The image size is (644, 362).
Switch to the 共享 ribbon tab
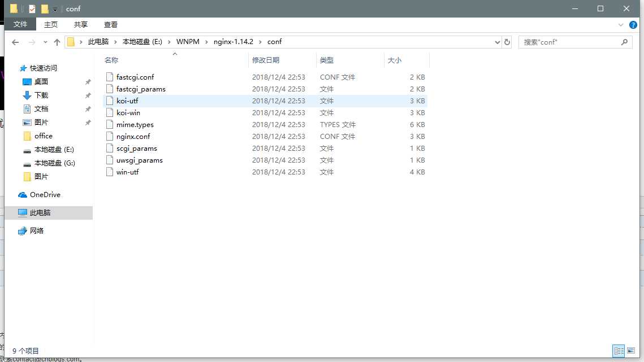point(80,25)
